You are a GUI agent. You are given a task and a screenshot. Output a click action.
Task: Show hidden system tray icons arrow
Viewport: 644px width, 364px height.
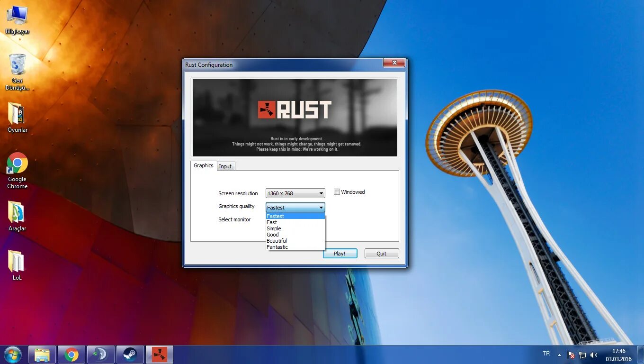pos(559,355)
